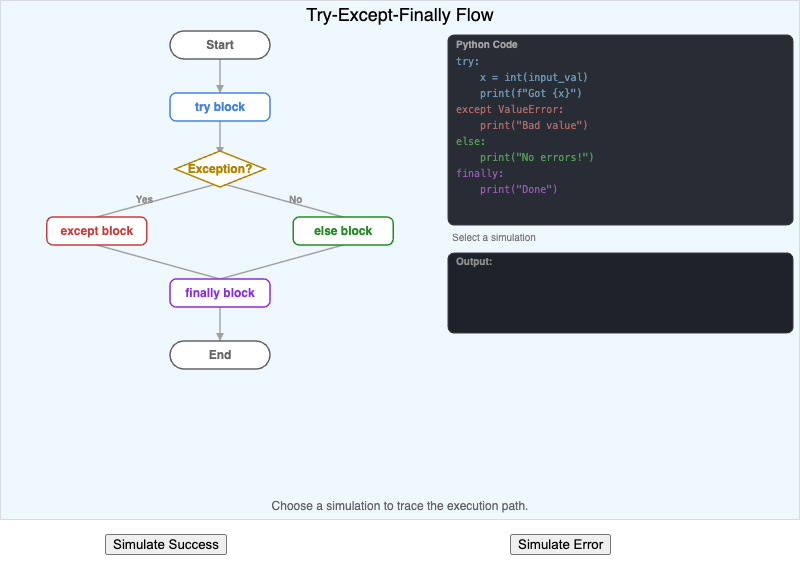Select the print("Done") code line
This screenshot has width=800, height=572.
pos(518,189)
